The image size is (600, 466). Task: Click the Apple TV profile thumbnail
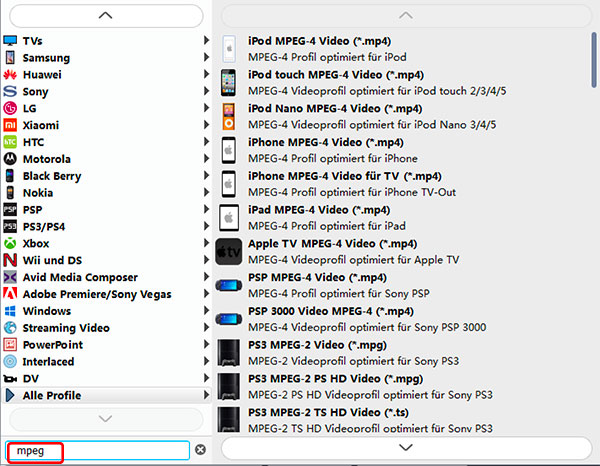tap(228, 252)
